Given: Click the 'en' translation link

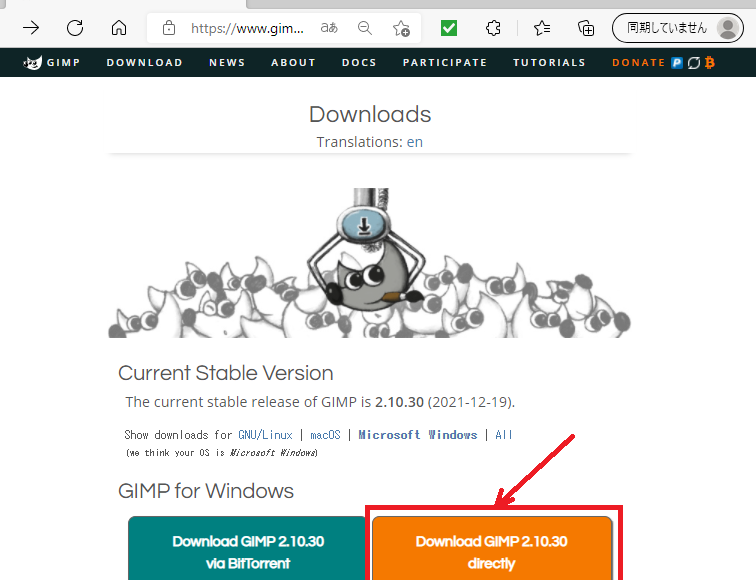Looking at the screenshot, I should pos(415,142).
